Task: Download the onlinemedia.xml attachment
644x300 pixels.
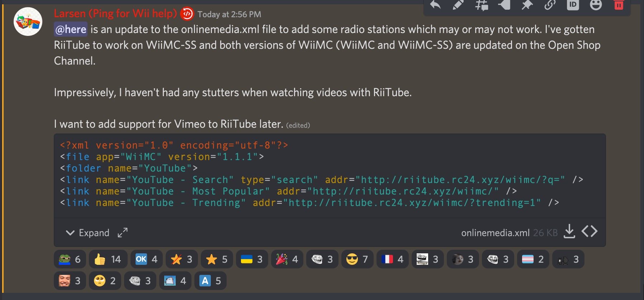Action: click(x=569, y=231)
